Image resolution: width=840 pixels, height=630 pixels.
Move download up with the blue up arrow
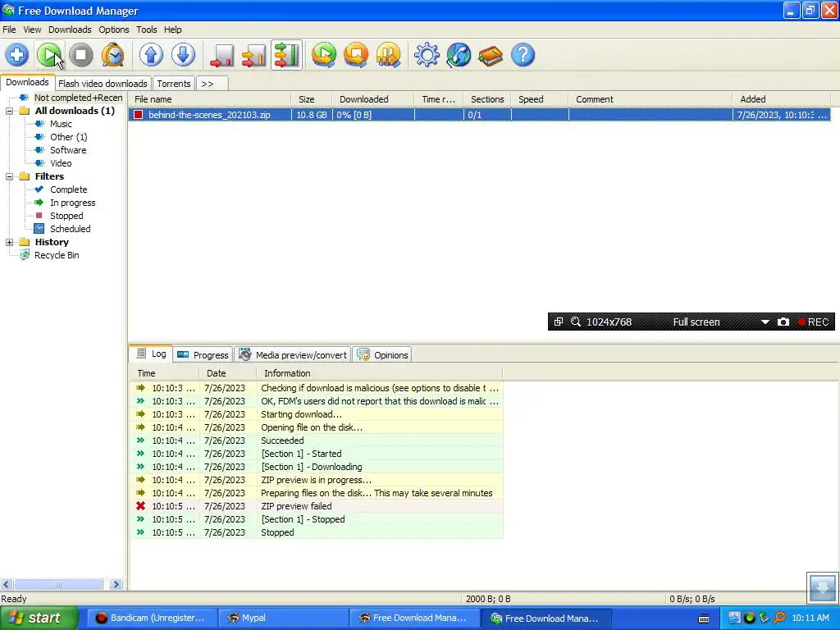pyautogui.click(x=151, y=55)
